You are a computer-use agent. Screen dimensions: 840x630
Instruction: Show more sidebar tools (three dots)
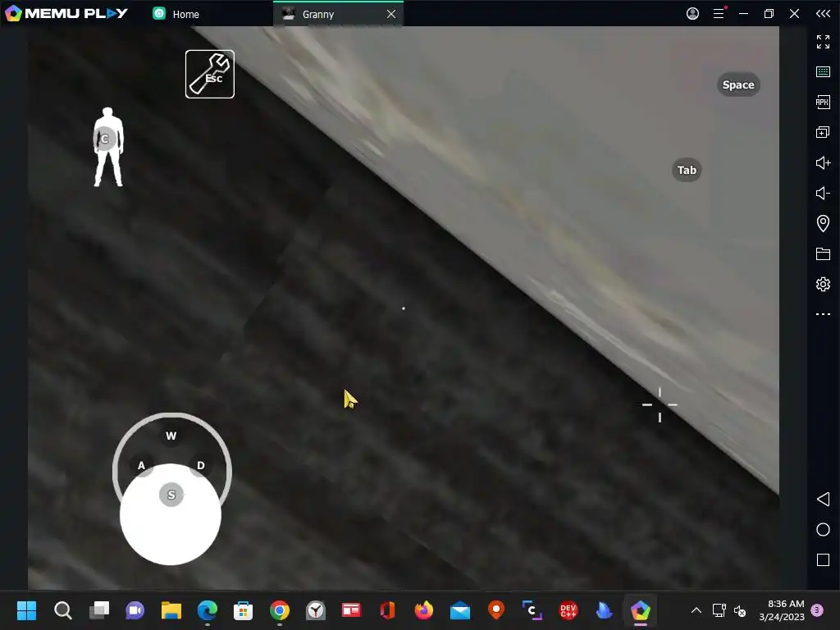tap(823, 314)
